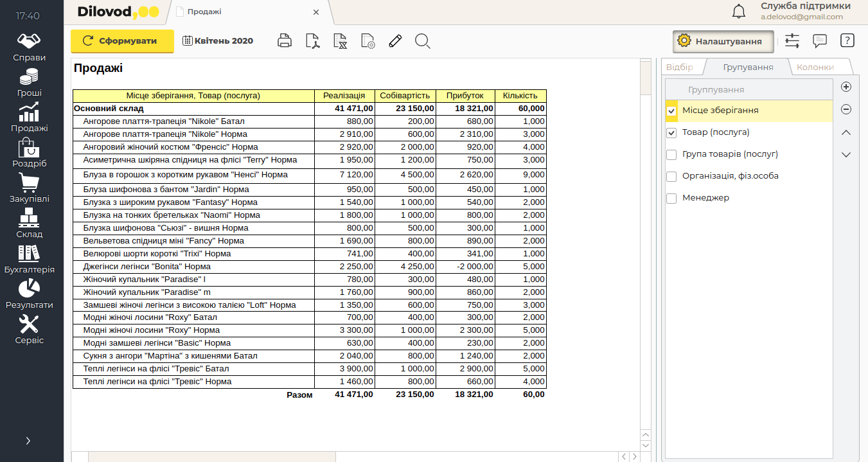Screen dimensions: 868x462
Task: Open the sliders filter icon
Action: [792, 40]
